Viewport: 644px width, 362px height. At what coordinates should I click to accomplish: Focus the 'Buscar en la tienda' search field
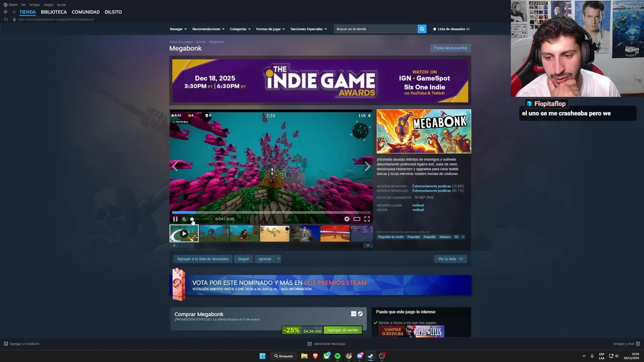click(x=376, y=29)
